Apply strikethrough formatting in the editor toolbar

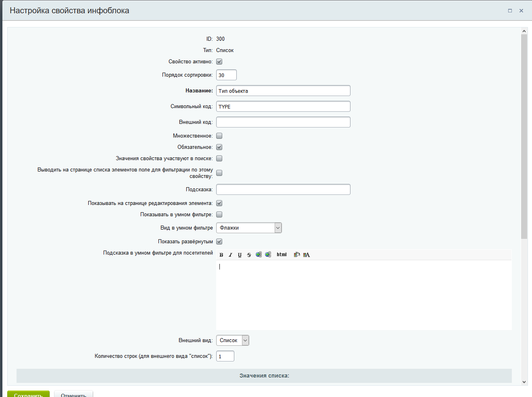point(249,255)
